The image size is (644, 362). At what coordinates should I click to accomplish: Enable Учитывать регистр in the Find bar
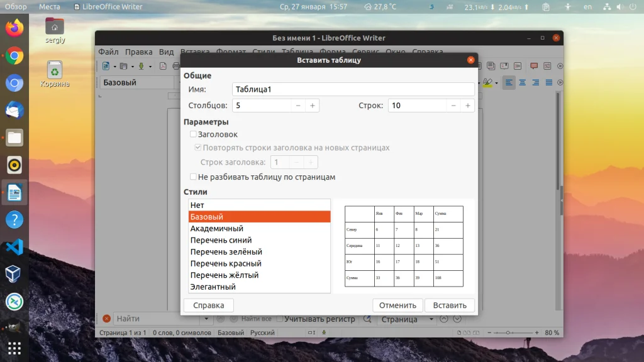(x=280, y=319)
